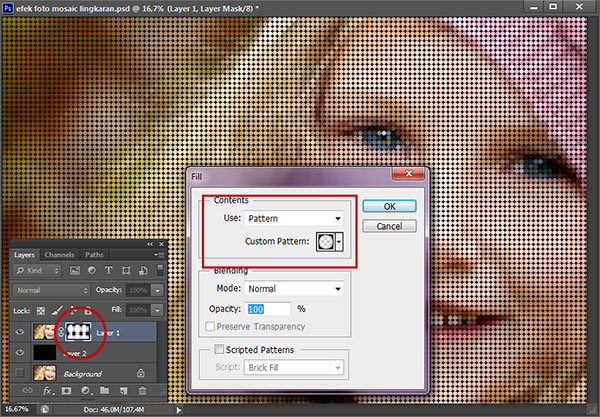The width and height of the screenshot is (600, 417).
Task: Hide Layer 2 via eye icon
Action: tap(20, 352)
